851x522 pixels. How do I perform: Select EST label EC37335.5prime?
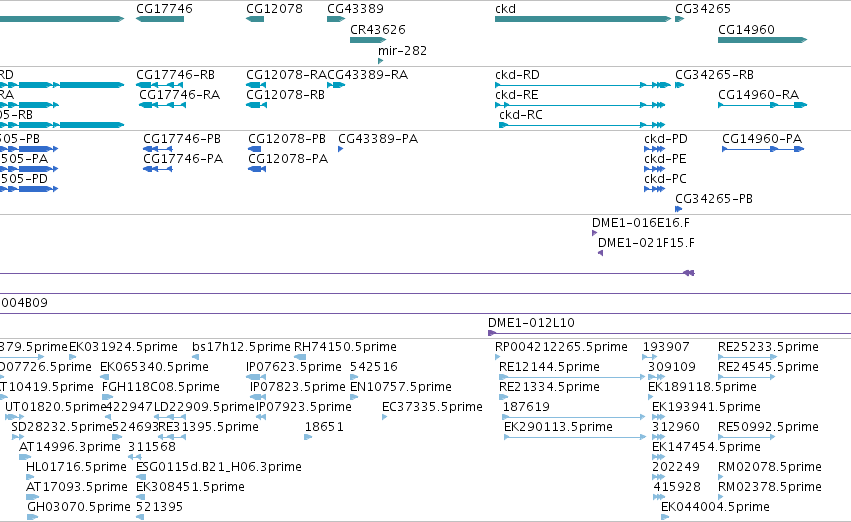[x=433, y=406]
